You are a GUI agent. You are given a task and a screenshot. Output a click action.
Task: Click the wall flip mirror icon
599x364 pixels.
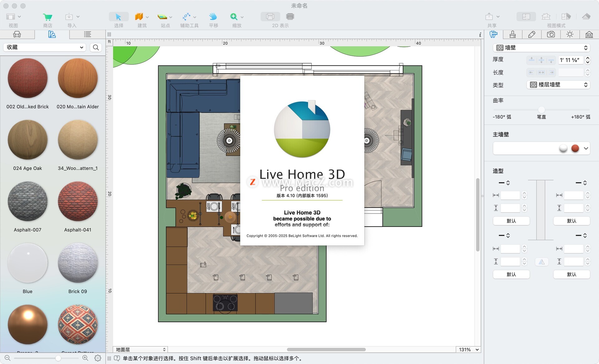tap(542, 262)
